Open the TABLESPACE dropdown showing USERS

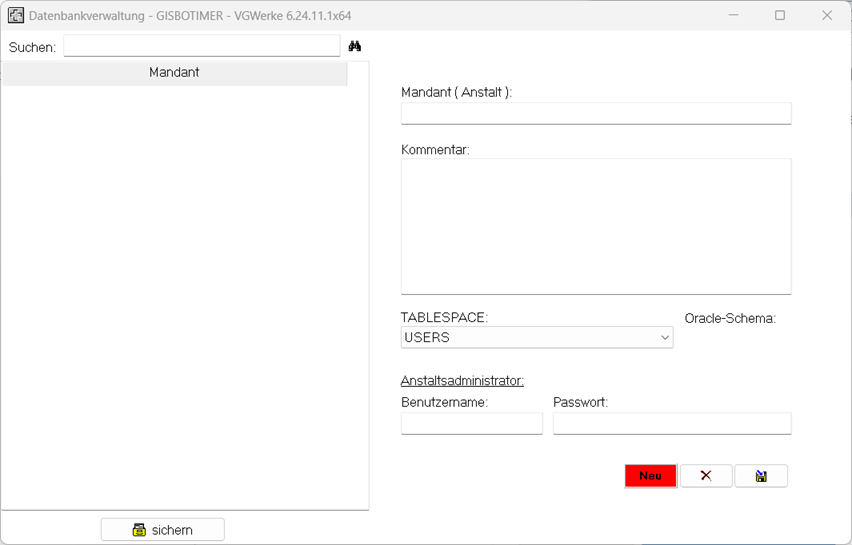point(536,338)
